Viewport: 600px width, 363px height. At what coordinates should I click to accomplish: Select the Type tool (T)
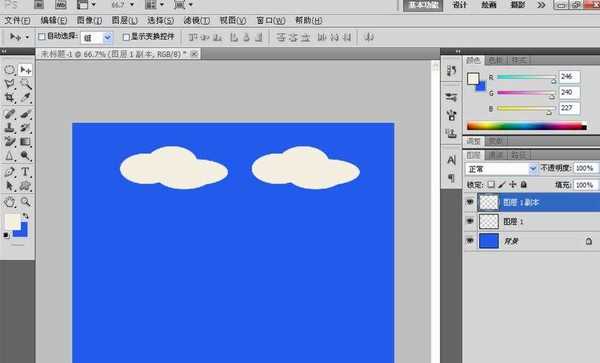click(x=25, y=172)
